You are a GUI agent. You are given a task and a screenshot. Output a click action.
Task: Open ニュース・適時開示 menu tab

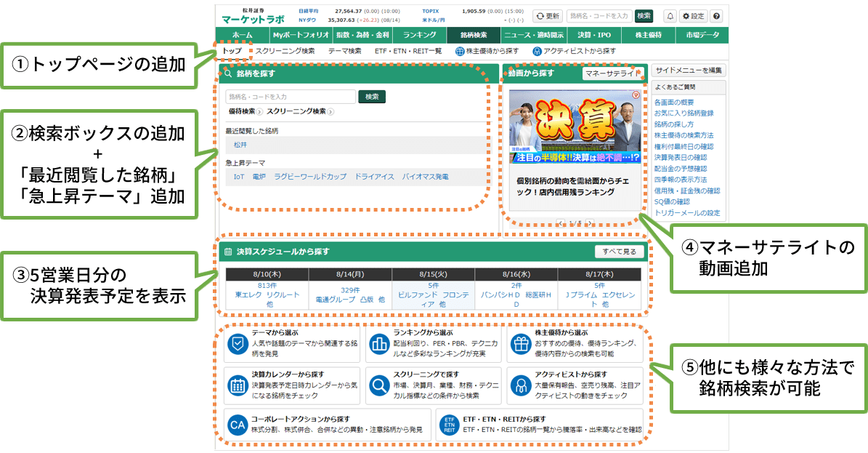[534, 35]
